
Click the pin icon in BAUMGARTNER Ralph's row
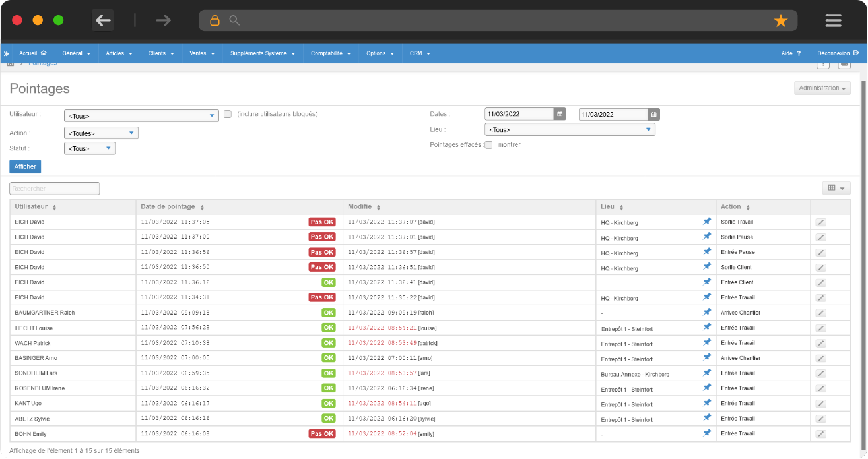(706, 312)
